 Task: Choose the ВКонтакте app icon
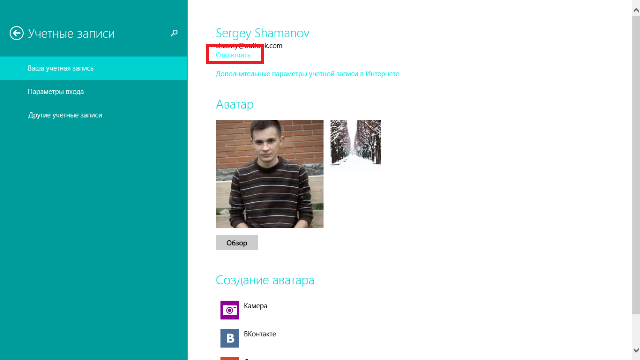(x=229, y=338)
